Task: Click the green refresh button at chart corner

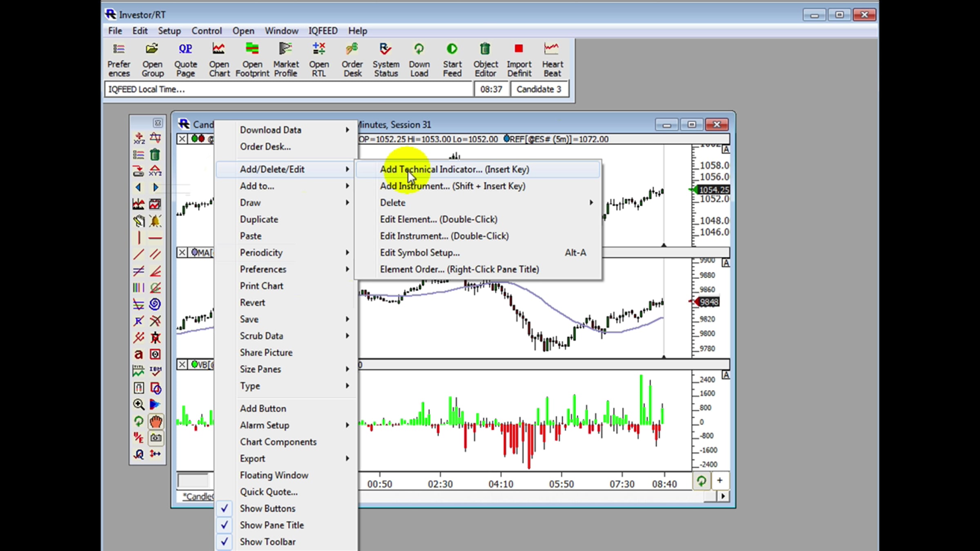Action: (x=701, y=481)
